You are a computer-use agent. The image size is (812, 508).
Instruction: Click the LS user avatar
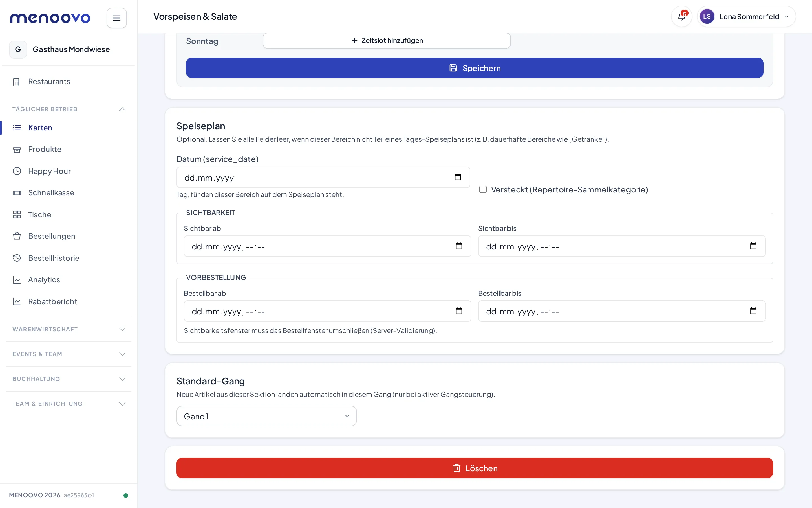click(x=707, y=16)
